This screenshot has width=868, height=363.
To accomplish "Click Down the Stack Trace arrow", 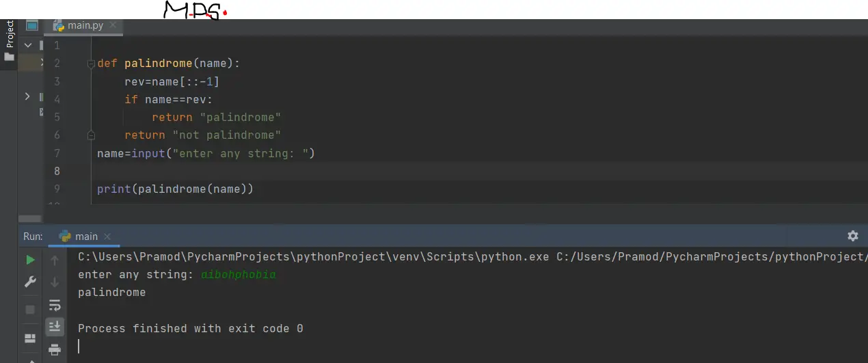I will (55, 282).
